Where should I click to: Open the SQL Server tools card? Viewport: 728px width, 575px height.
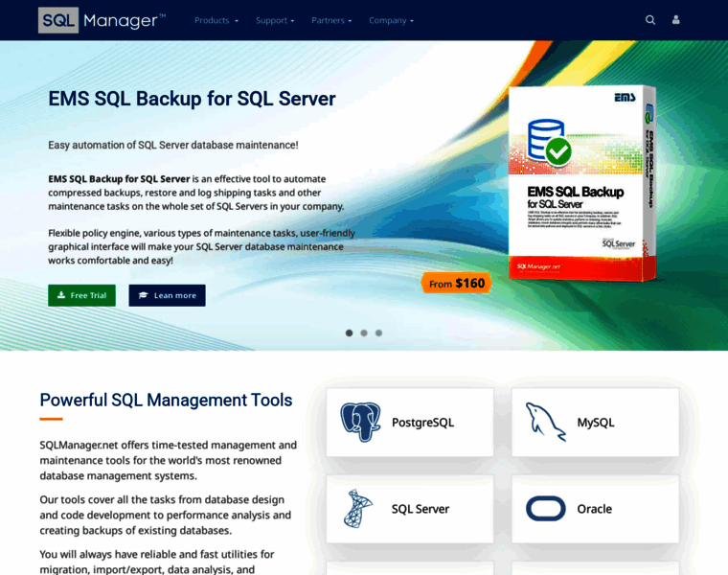[410, 509]
